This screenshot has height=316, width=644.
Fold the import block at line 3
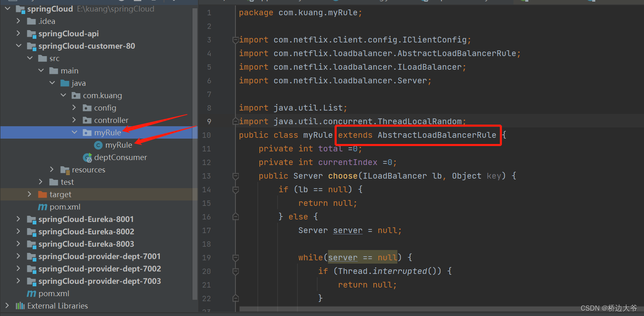pyautogui.click(x=235, y=40)
